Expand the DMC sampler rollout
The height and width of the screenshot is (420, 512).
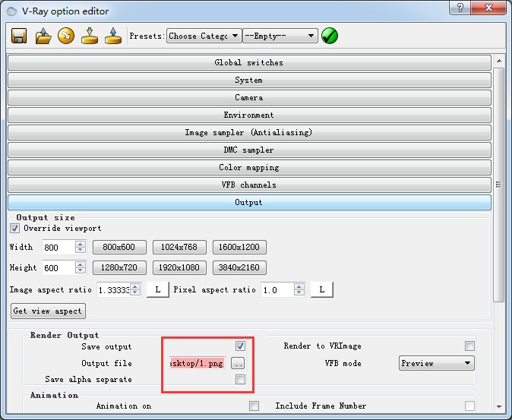pyautogui.click(x=249, y=150)
